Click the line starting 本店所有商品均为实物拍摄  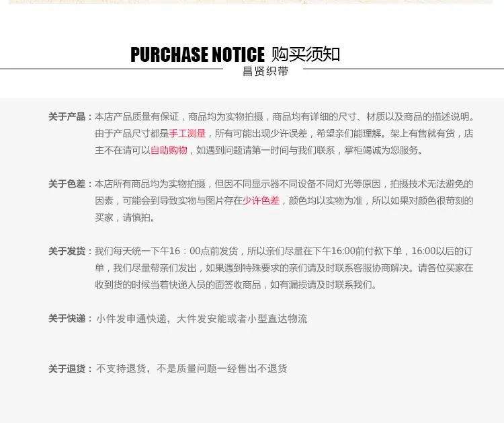click(x=284, y=184)
